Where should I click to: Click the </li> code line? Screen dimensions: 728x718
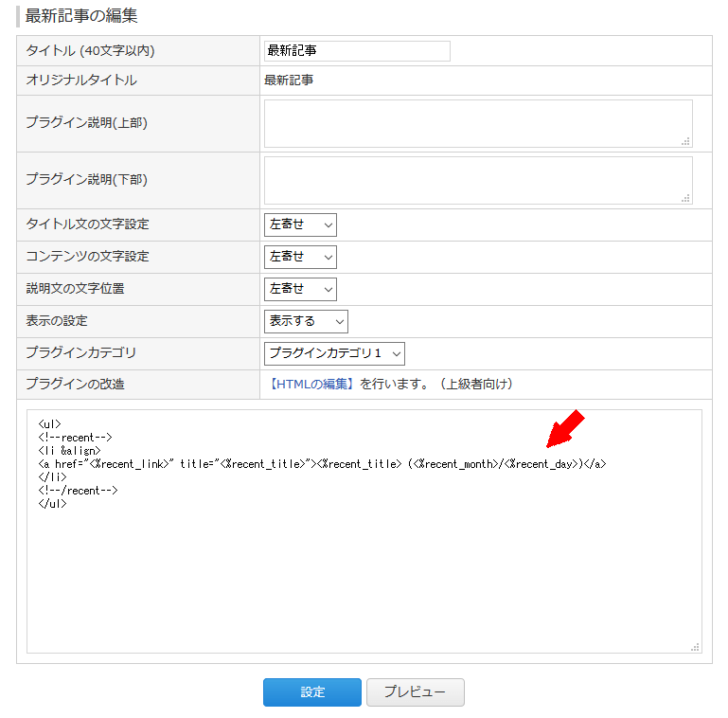52,477
